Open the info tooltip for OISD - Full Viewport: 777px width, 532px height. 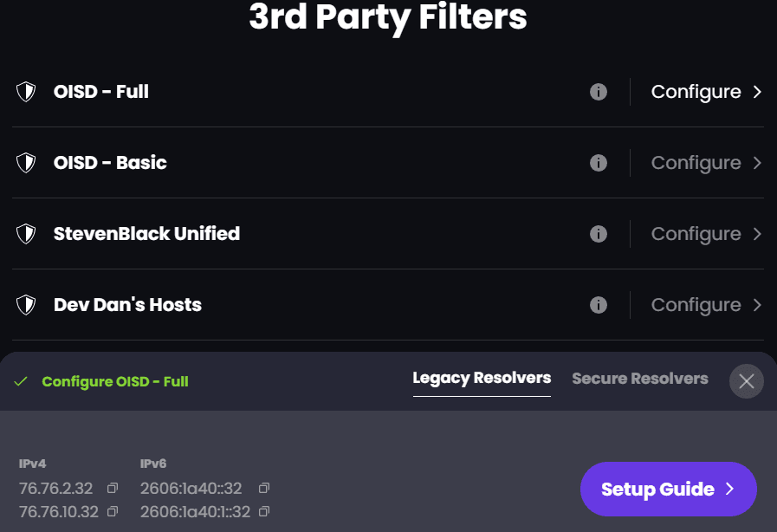point(598,92)
